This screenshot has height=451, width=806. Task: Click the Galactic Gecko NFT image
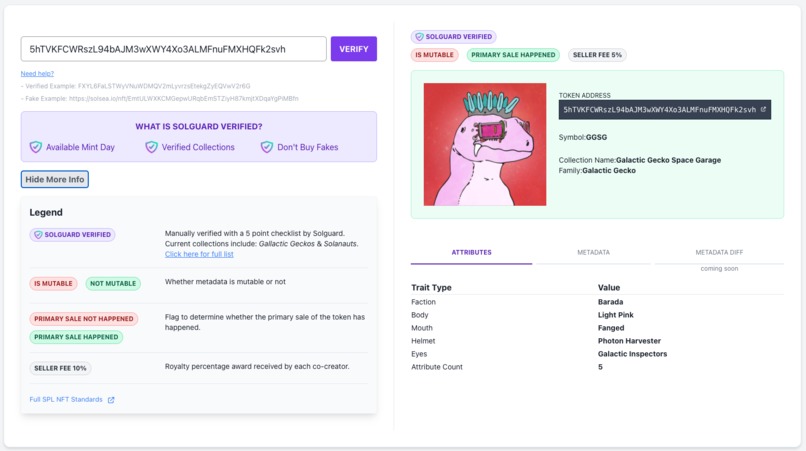[x=485, y=145]
